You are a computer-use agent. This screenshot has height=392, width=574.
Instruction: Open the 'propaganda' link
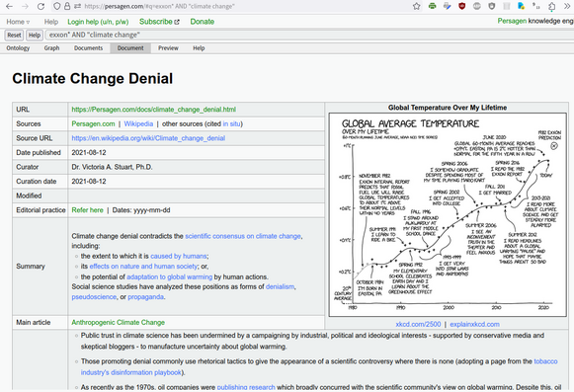point(145,297)
